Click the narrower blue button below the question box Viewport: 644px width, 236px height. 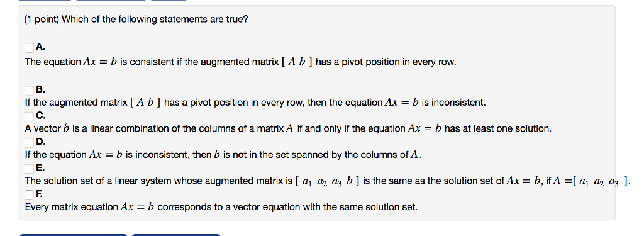pos(176,235)
